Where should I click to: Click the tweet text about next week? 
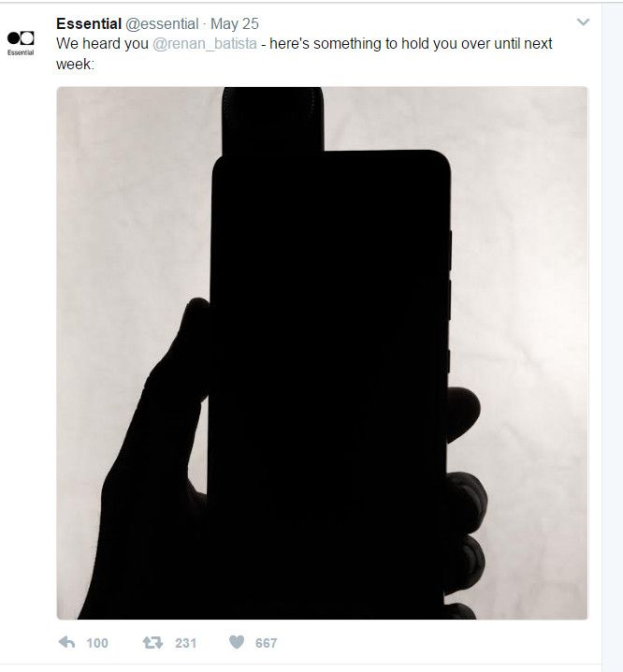coord(304,53)
